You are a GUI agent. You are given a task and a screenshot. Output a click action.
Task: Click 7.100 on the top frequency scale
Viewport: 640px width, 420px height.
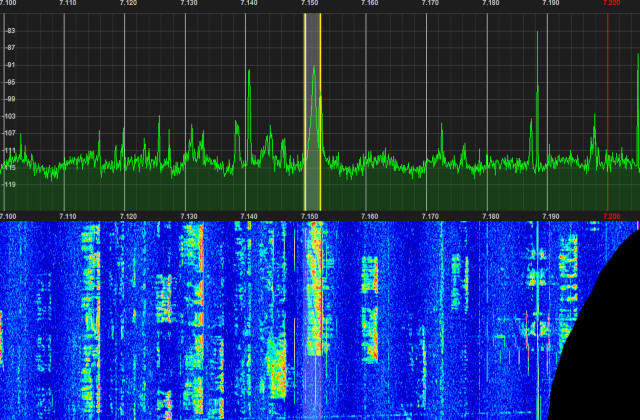click(x=9, y=4)
